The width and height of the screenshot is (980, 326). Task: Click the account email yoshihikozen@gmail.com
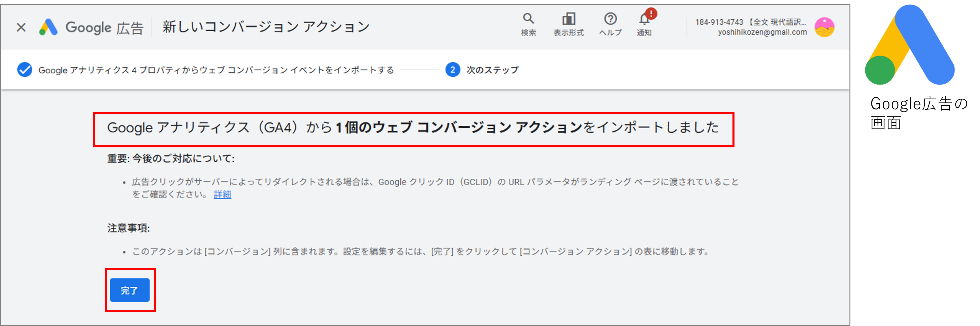pyautogui.click(x=762, y=32)
